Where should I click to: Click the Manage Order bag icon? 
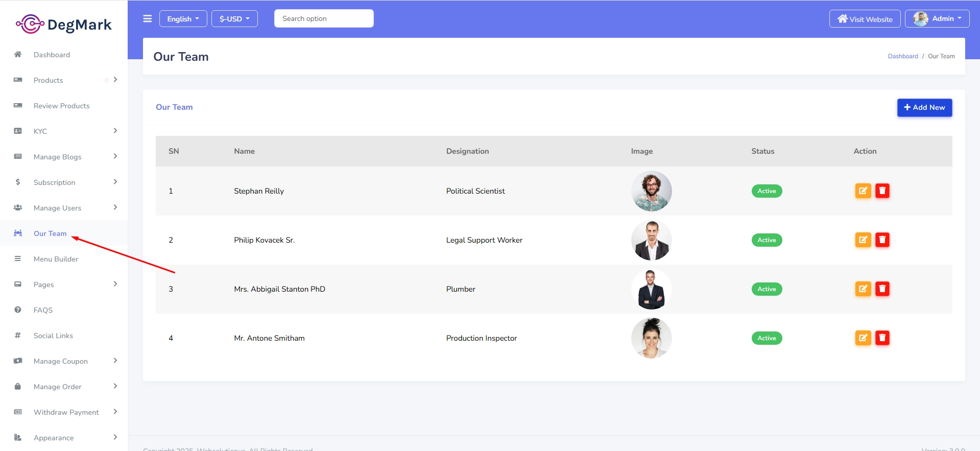[18, 386]
